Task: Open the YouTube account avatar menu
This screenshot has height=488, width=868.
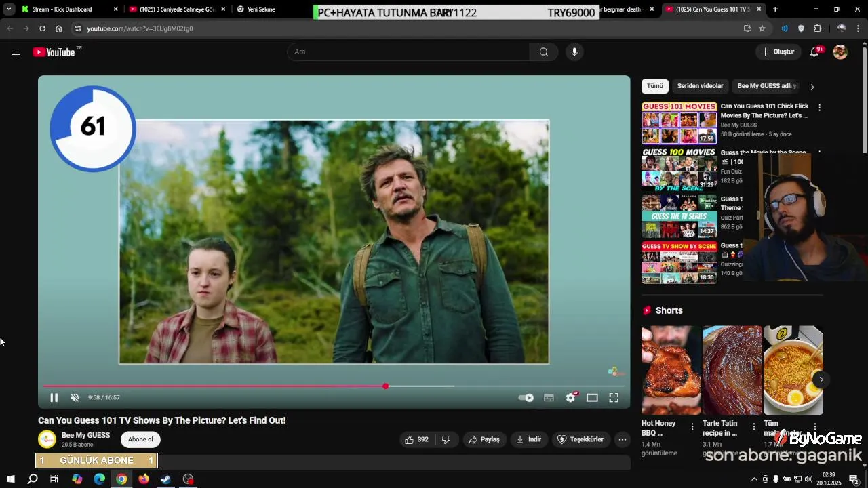Action: pyautogui.click(x=840, y=52)
